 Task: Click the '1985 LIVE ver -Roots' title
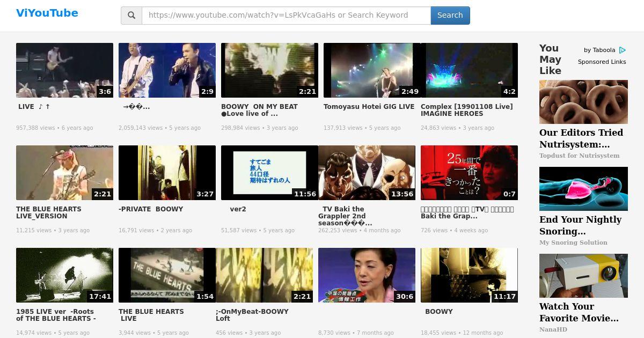point(56,315)
